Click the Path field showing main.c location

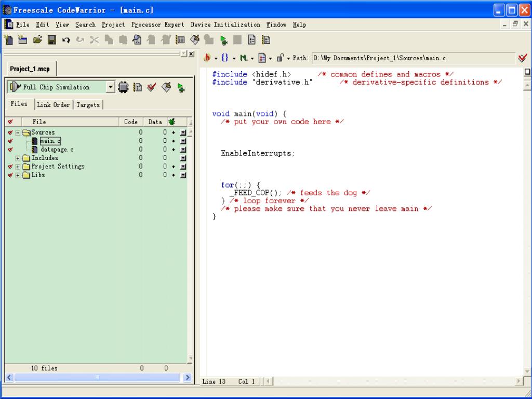pyautogui.click(x=413, y=58)
